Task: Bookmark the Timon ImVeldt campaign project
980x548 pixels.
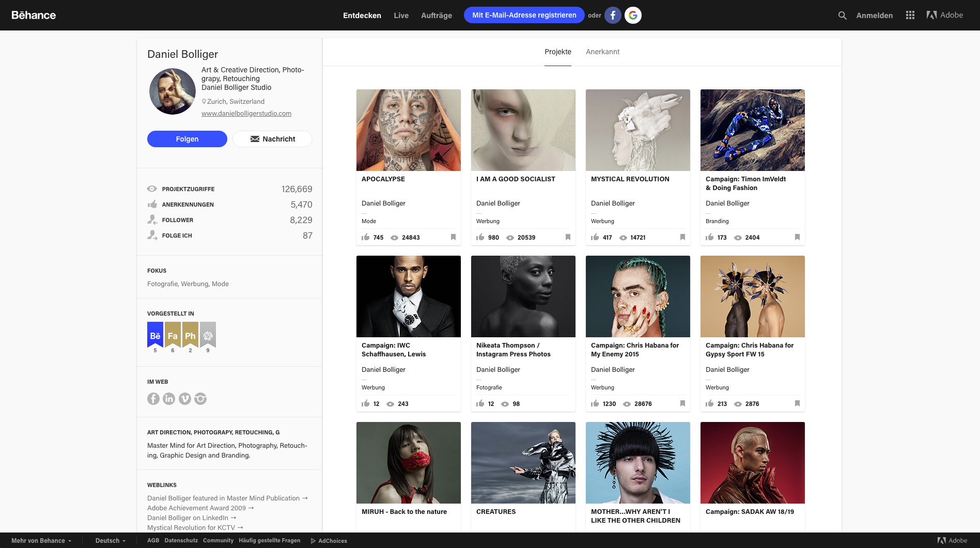Action: [797, 237]
